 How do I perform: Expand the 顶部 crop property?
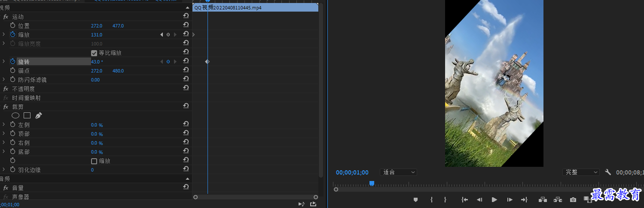click(x=3, y=133)
